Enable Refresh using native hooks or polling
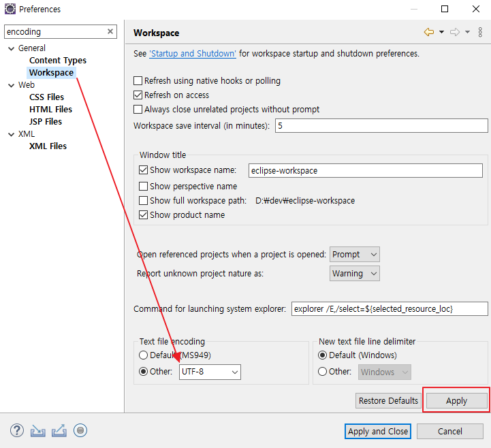491x448 pixels. [x=138, y=81]
